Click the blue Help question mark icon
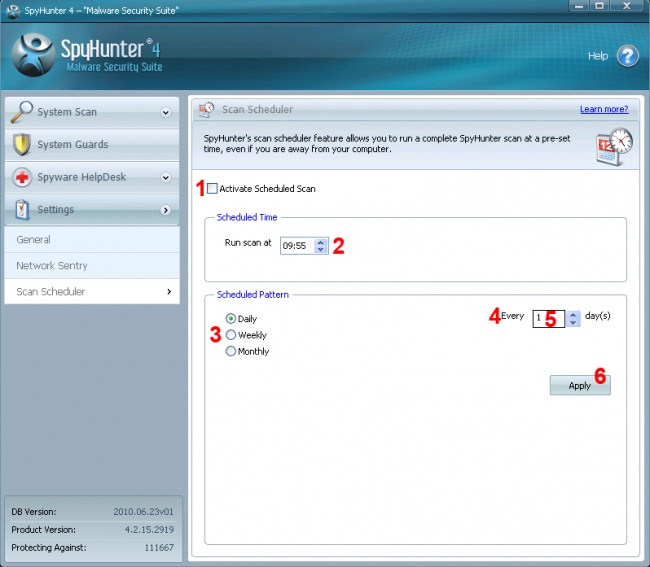The height and width of the screenshot is (567, 650). [627, 56]
